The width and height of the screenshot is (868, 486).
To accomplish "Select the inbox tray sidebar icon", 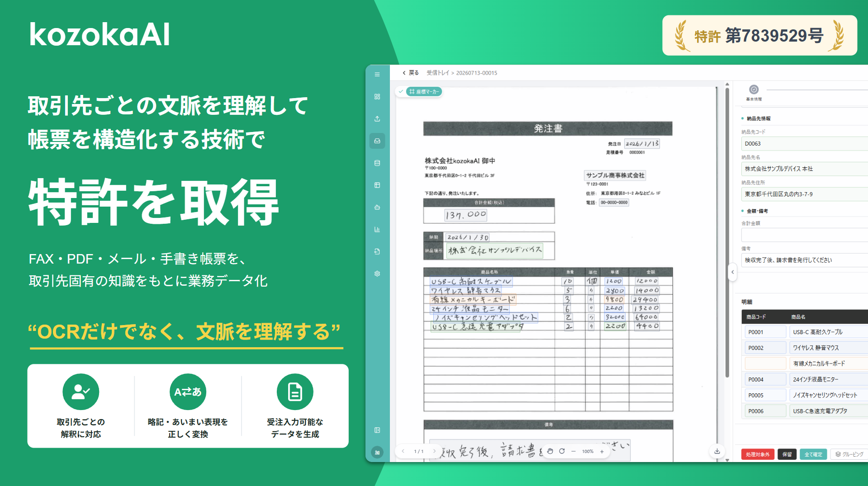I will 377,141.
